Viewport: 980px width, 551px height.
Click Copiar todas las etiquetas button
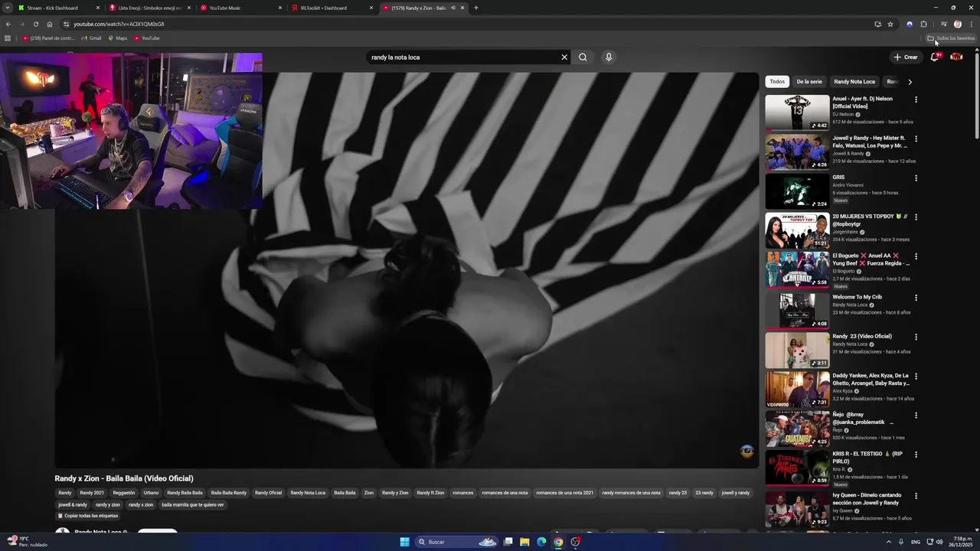coord(87,516)
